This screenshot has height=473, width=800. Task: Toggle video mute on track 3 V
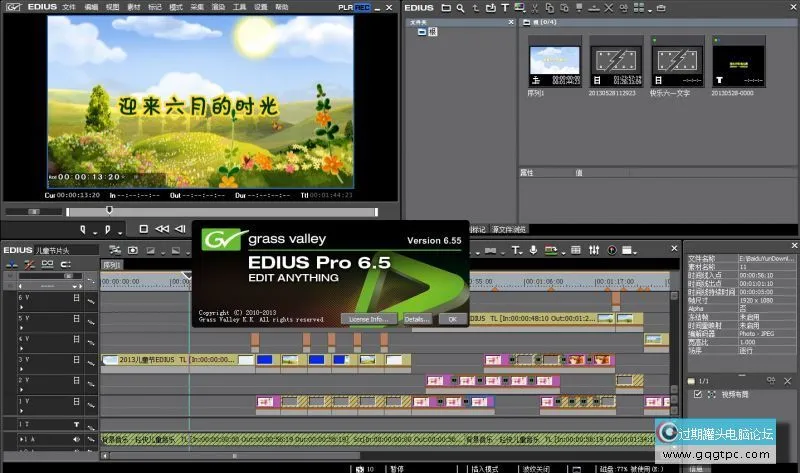(76, 360)
